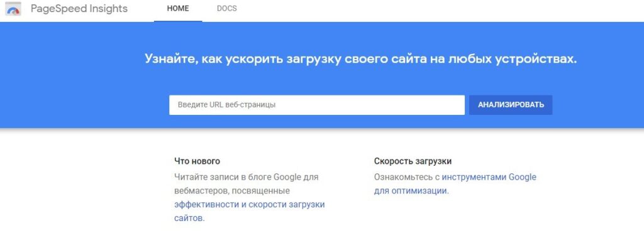Focus the "Введите URL веб-страницы" input field

pyautogui.click(x=317, y=105)
